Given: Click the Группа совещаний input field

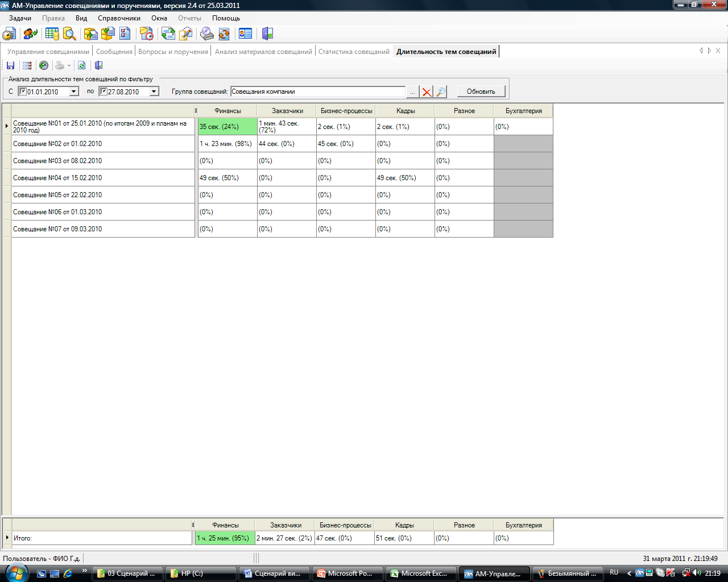Looking at the screenshot, I should click(318, 92).
